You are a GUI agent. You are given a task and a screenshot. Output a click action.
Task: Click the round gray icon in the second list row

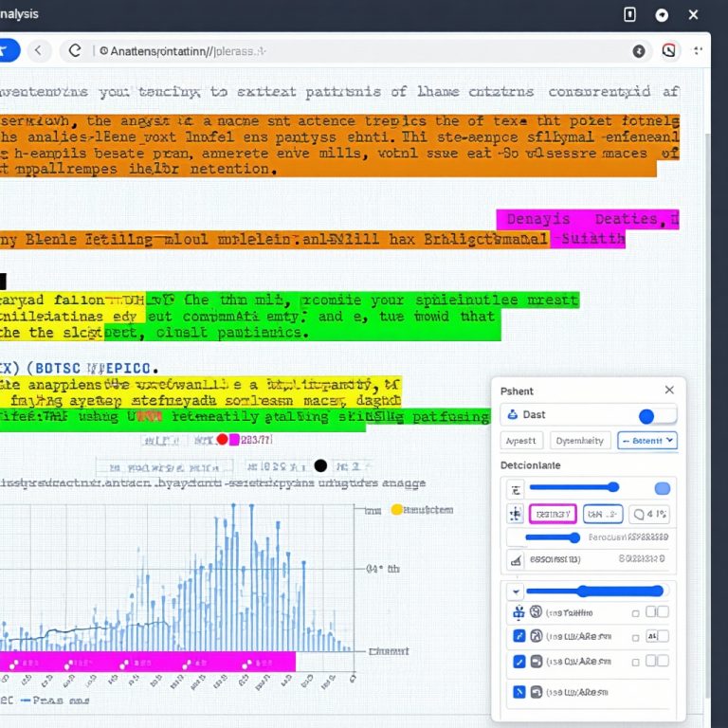536,636
